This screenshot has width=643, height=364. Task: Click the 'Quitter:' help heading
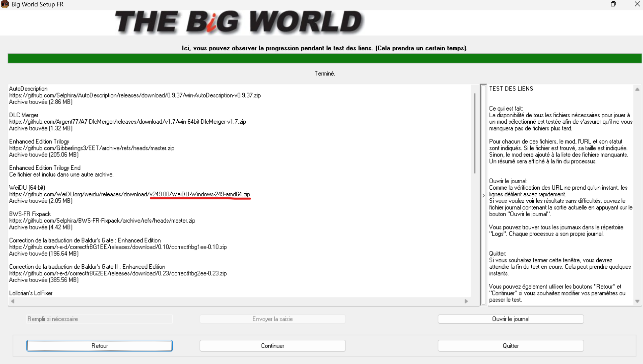(497, 254)
